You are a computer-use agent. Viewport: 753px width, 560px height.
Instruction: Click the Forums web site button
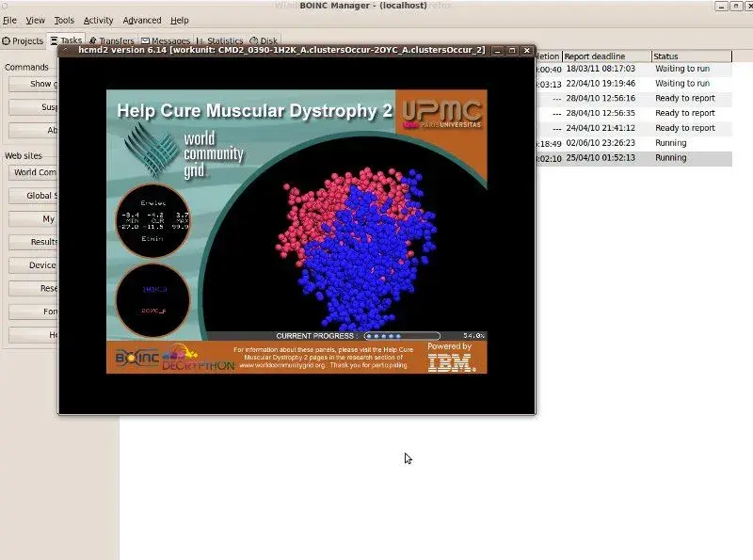point(33,312)
